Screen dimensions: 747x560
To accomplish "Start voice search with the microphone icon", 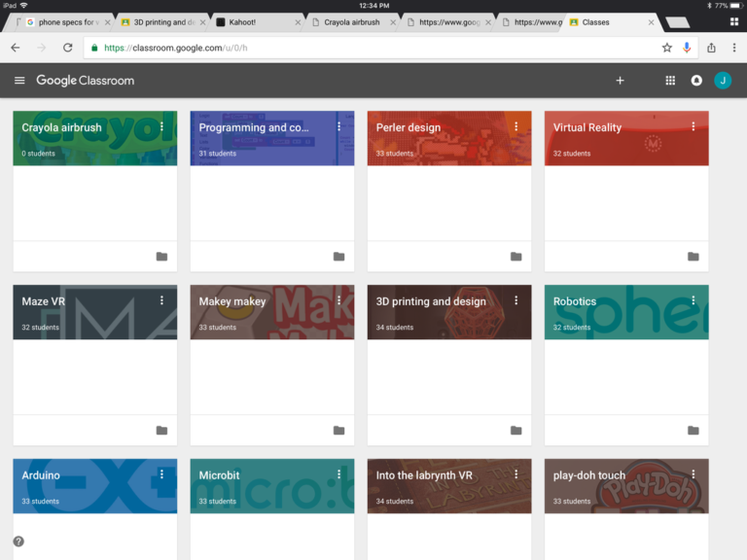I will [x=687, y=48].
